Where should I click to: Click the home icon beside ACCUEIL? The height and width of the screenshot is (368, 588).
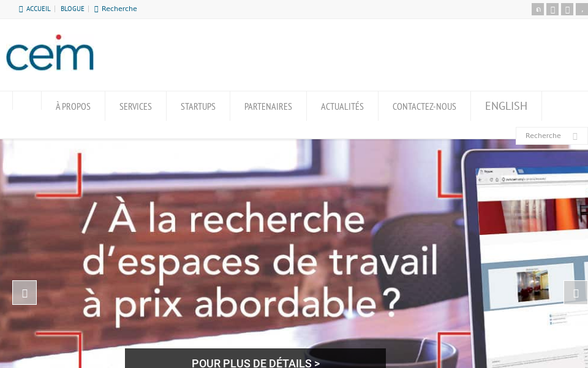click(x=21, y=9)
